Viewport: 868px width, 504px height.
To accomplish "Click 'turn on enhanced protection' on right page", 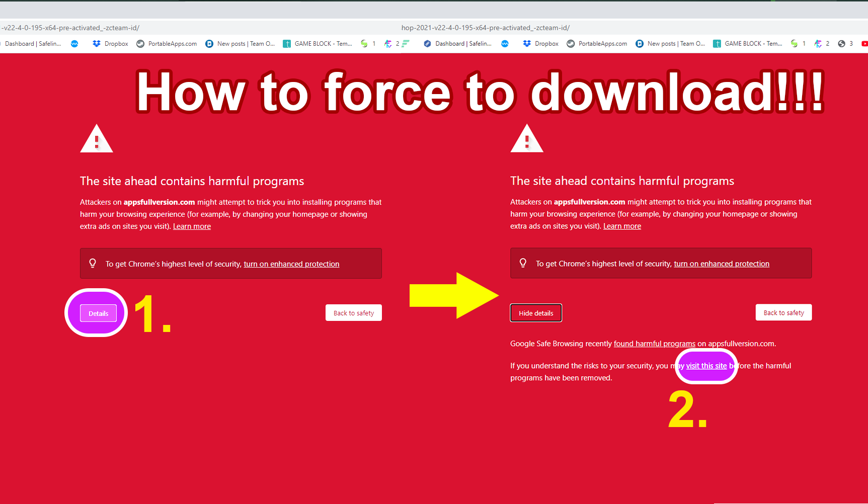I will (x=722, y=264).
